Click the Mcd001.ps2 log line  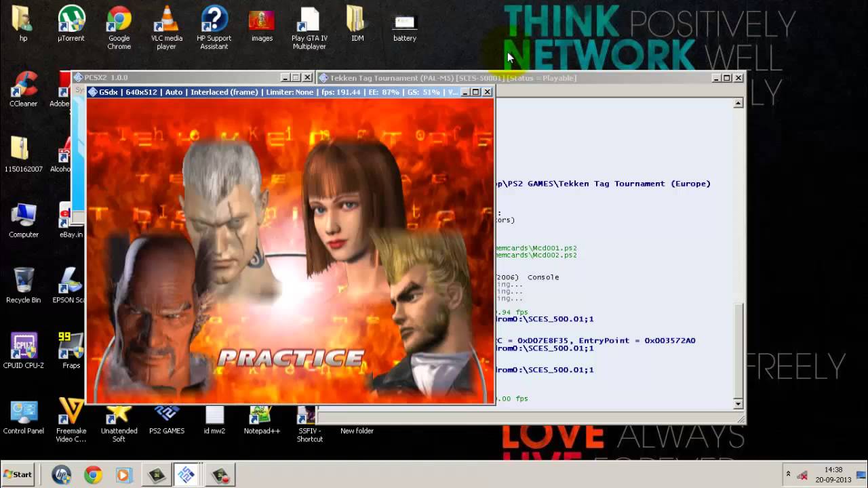pos(536,248)
